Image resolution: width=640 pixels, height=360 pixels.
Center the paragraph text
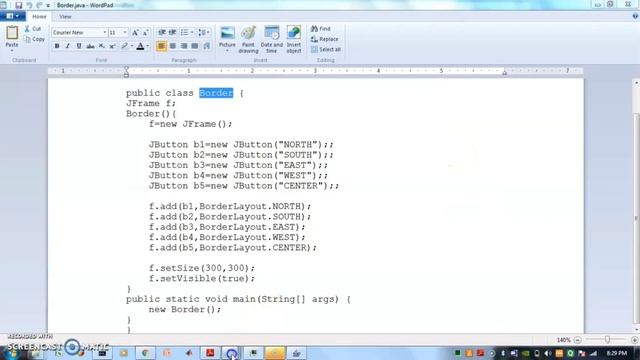(x=173, y=46)
